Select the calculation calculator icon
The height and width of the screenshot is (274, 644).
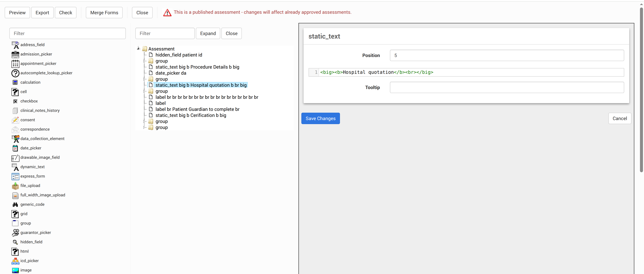15,83
